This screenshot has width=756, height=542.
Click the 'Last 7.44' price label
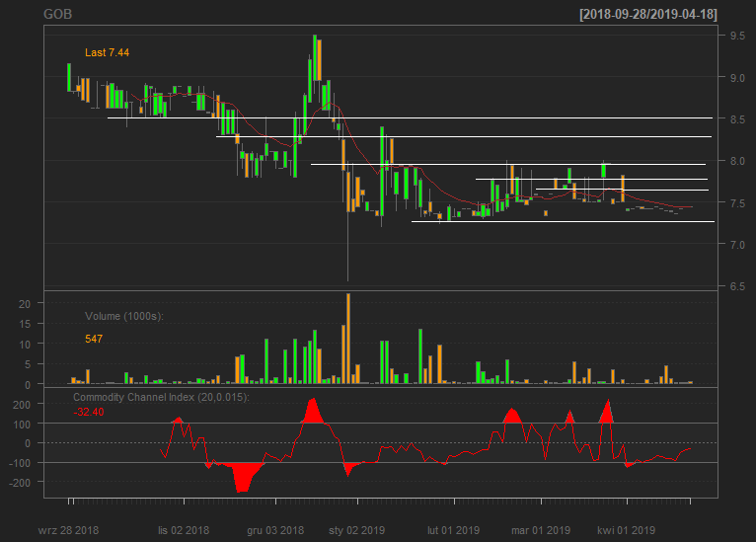click(107, 52)
